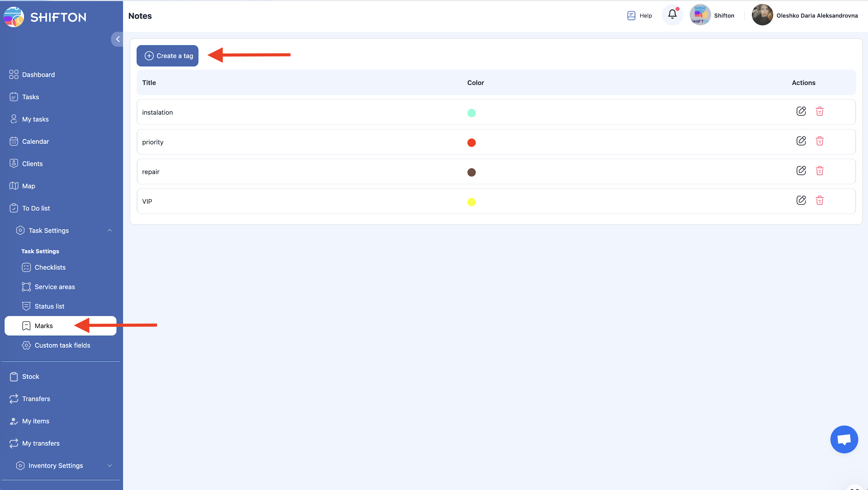
Task: Click the Create a tag button
Action: [167, 56]
